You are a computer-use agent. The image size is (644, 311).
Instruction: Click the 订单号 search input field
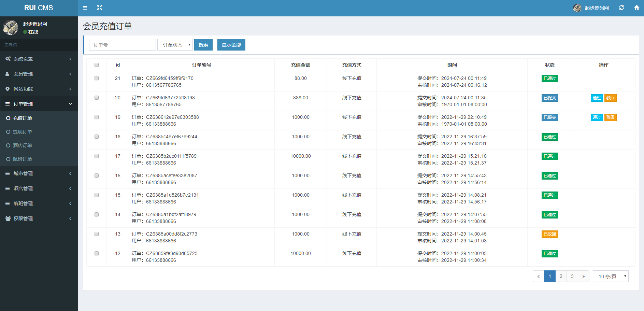coord(122,45)
